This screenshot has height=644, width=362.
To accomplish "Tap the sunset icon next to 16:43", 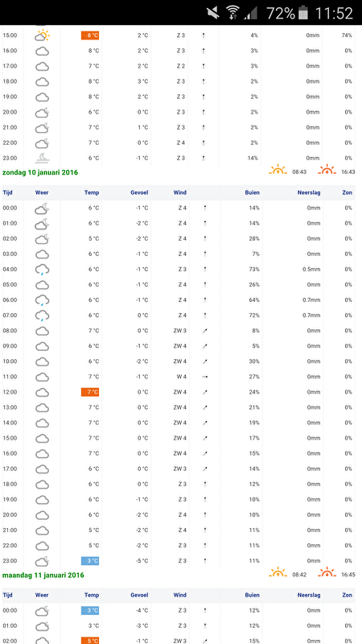I will coord(327,170).
